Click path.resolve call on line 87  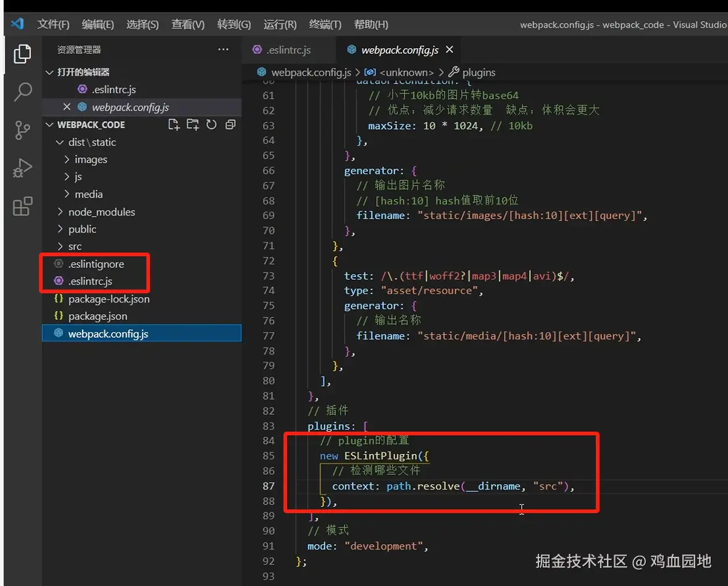(423, 486)
